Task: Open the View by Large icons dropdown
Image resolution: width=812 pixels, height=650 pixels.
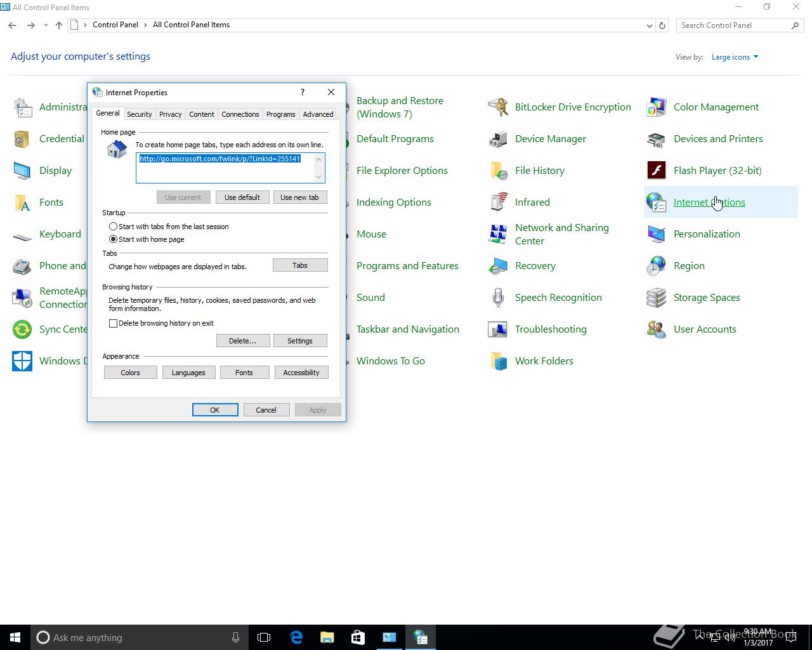Action: pyautogui.click(x=735, y=57)
